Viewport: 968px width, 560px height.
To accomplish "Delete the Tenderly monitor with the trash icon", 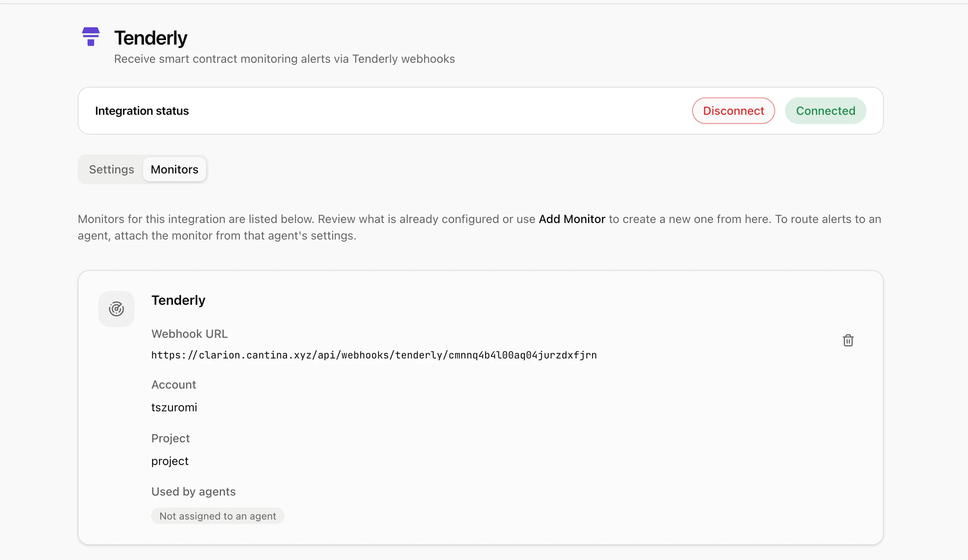I will pyautogui.click(x=848, y=340).
